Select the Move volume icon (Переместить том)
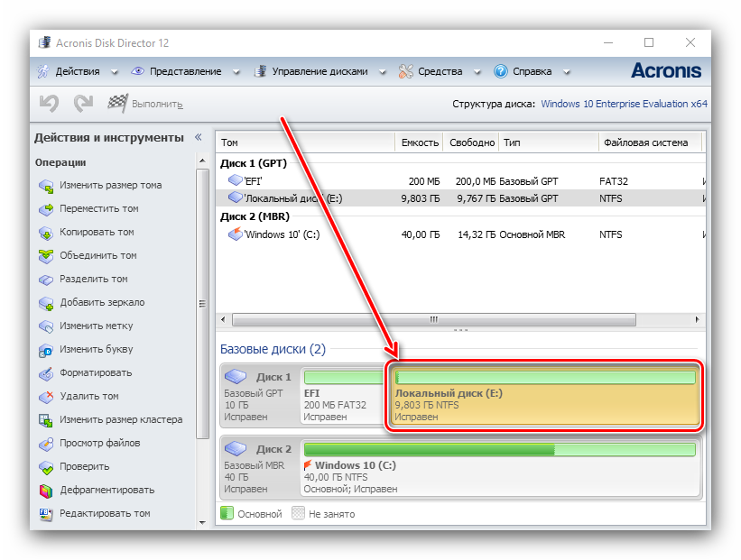Image resolution: width=741 pixels, height=560 pixels. 46,209
